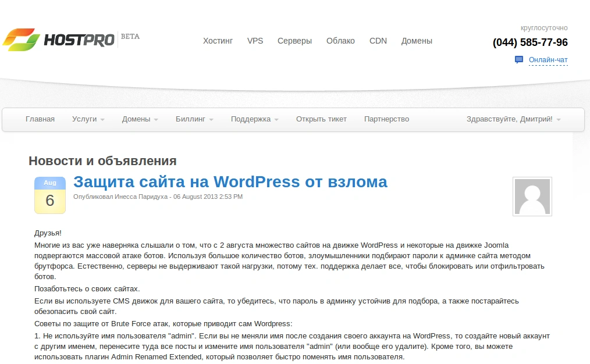
Task: Select Главная in the menu bar
Action: [x=40, y=119]
